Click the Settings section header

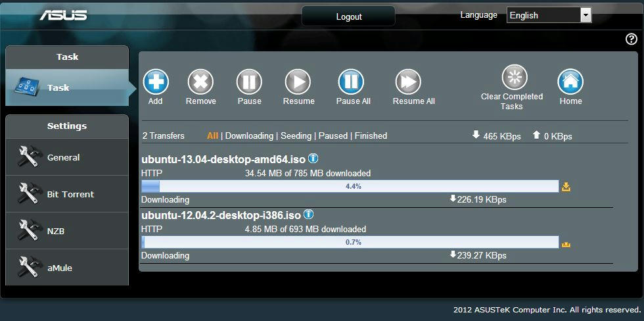point(67,126)
